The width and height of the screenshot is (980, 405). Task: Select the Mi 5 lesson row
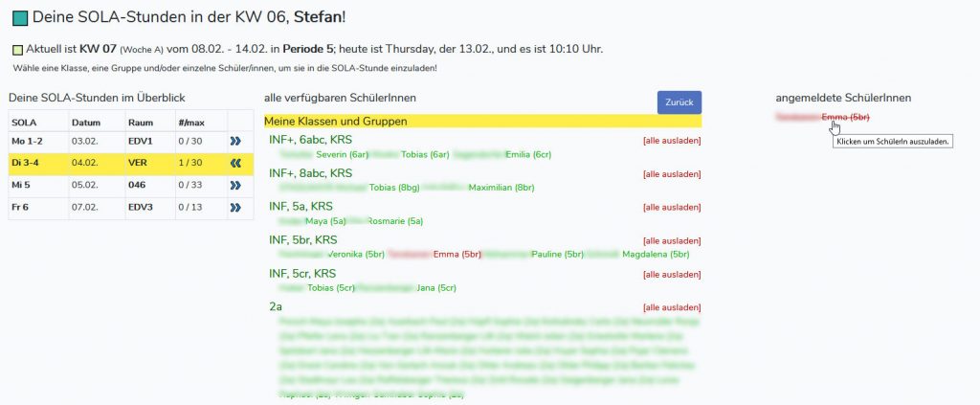click(x=130, y=185)
